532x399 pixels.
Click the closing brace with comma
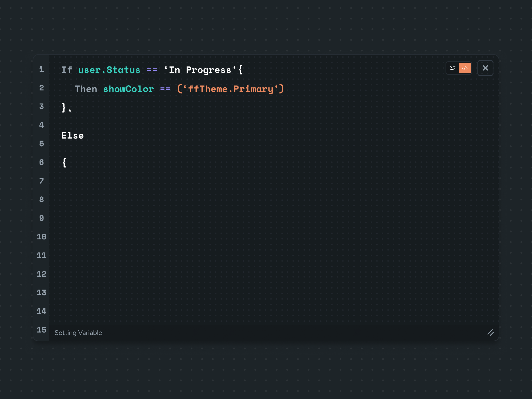67,108
